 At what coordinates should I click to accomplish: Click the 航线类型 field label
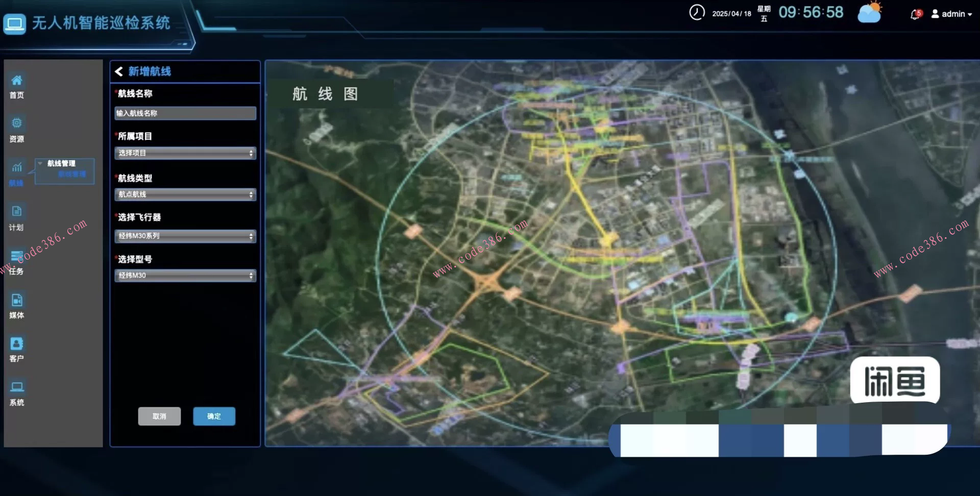(x=135, y=178)
